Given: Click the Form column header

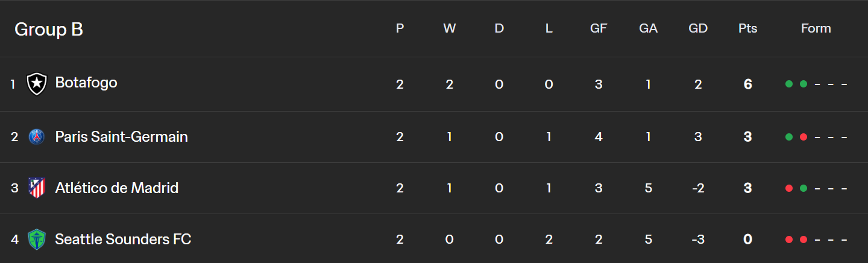Looking at the screenshot, I should [x=816, y=28].
